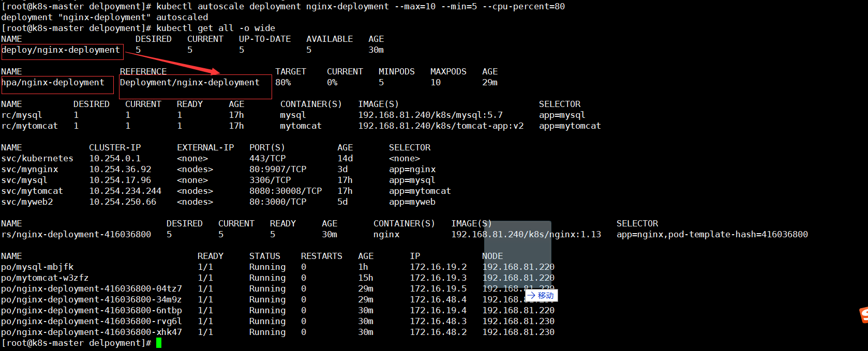The width and height of the screenshot is (868, 351).
Task: Click pod po/nginx-deployment-416036800-34m9z
Action: click(92, 299)
